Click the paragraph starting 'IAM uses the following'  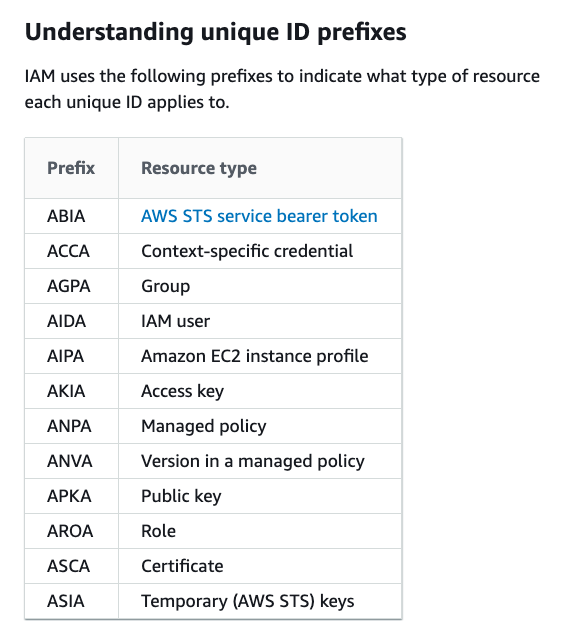(282, 89)
